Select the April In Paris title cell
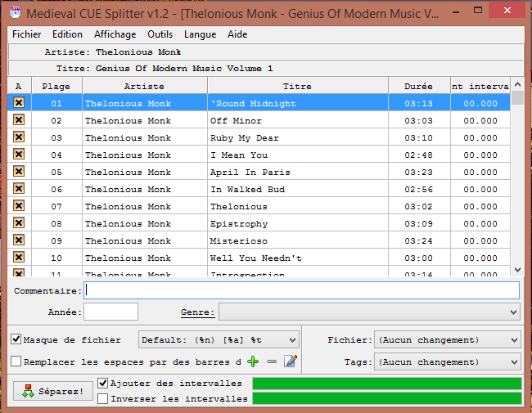Image resolution: width=532 pixels, height=413 pixels. click(x=298, y=171)
